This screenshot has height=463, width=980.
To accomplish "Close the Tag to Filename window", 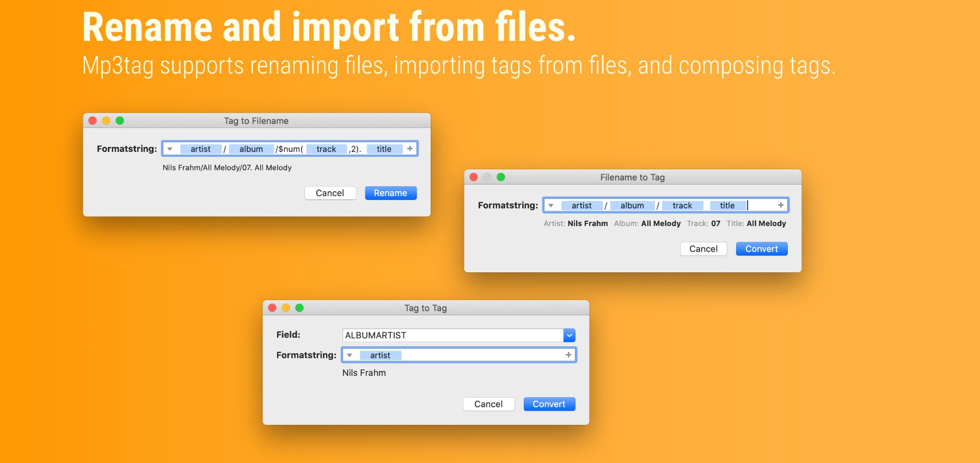I will coord(93,121).
